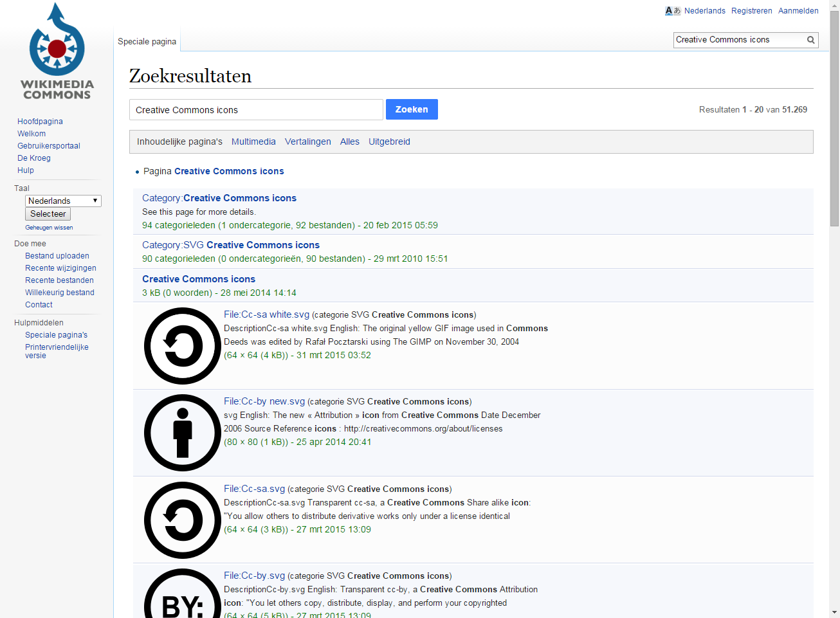Click Registreren at the top right
This screenshot has height=618, width=840.
pos(752,11)
